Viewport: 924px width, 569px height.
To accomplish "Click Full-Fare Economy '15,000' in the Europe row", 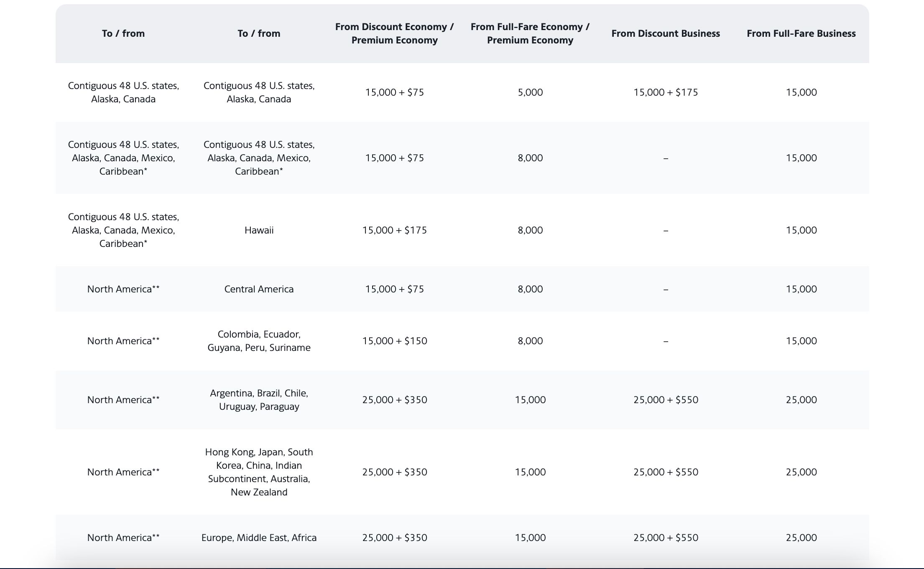I will (x=530, y=538).
